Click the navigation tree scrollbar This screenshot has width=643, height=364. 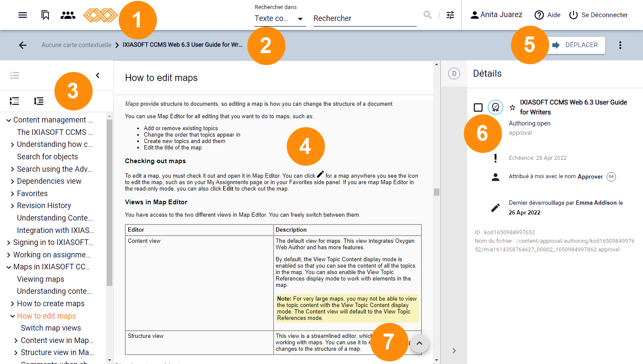click(109, 203)
